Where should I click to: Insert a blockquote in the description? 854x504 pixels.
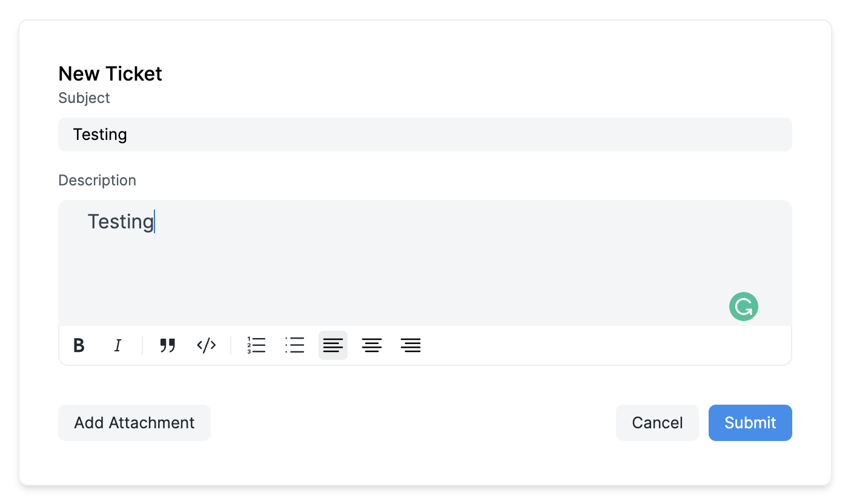[x=167, y=345]
